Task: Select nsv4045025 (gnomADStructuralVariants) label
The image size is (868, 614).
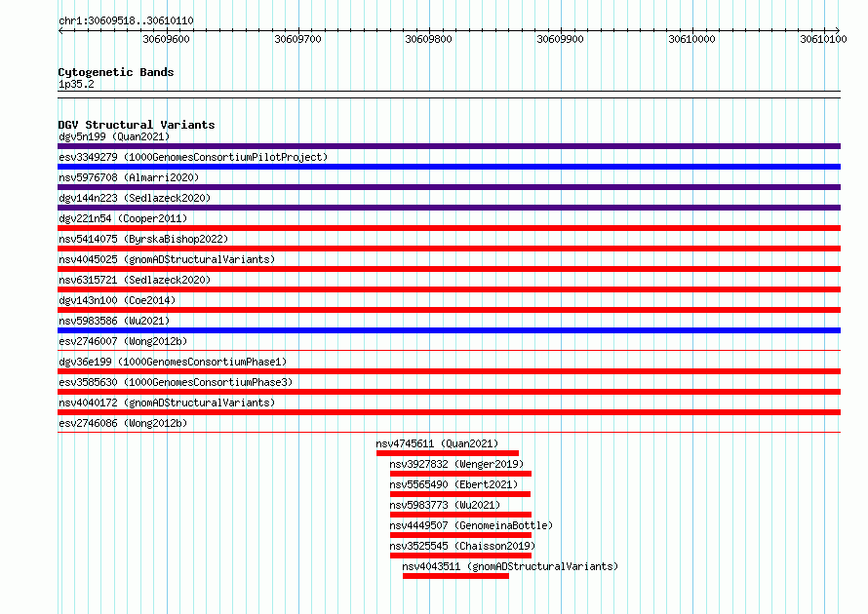Action: (167, 259)
